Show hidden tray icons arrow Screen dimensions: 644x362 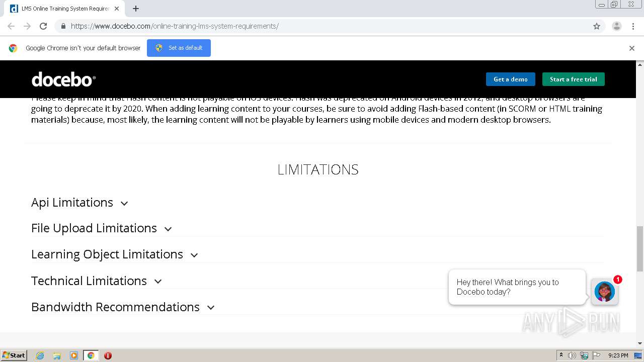click(561, 355)
